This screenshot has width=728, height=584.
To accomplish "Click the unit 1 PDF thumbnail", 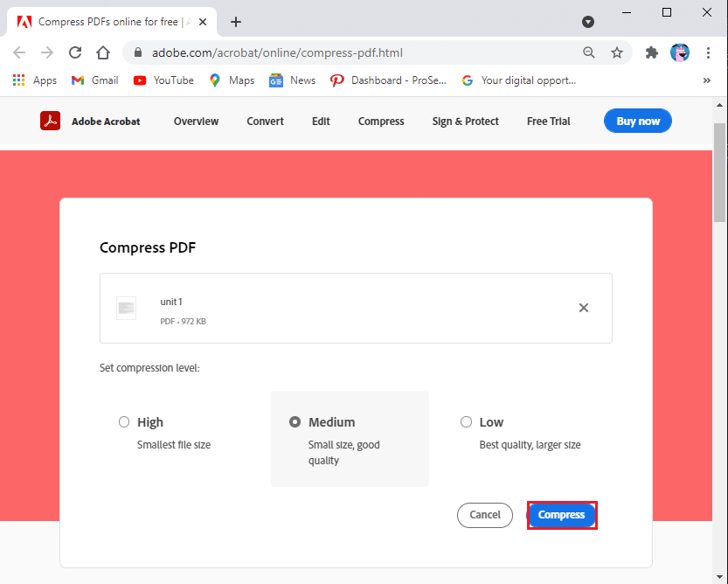I will [127, 308].
